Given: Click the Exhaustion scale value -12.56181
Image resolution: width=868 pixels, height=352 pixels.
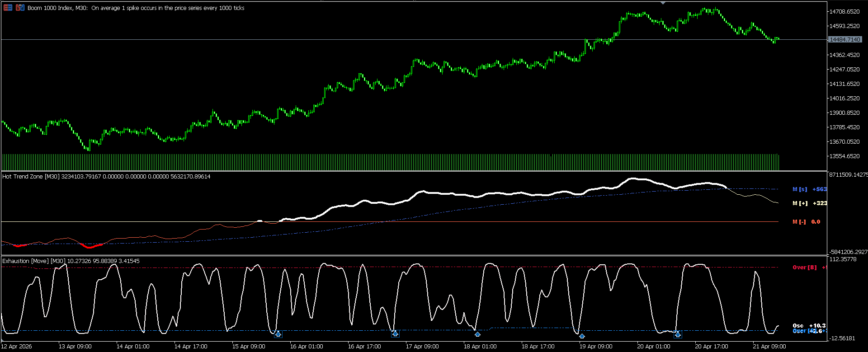Looking at the screenshot, I should click(843, 338).
